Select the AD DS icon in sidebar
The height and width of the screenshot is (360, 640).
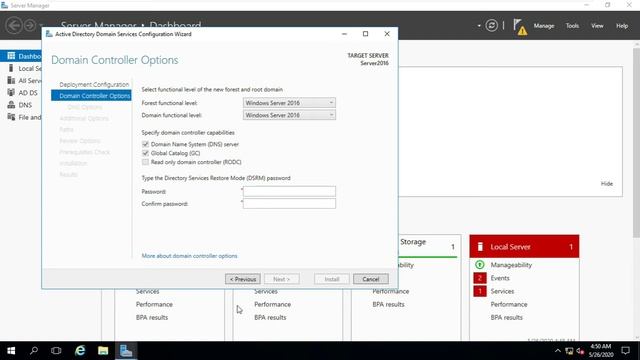pyautogui.click(x=11, y=93)
